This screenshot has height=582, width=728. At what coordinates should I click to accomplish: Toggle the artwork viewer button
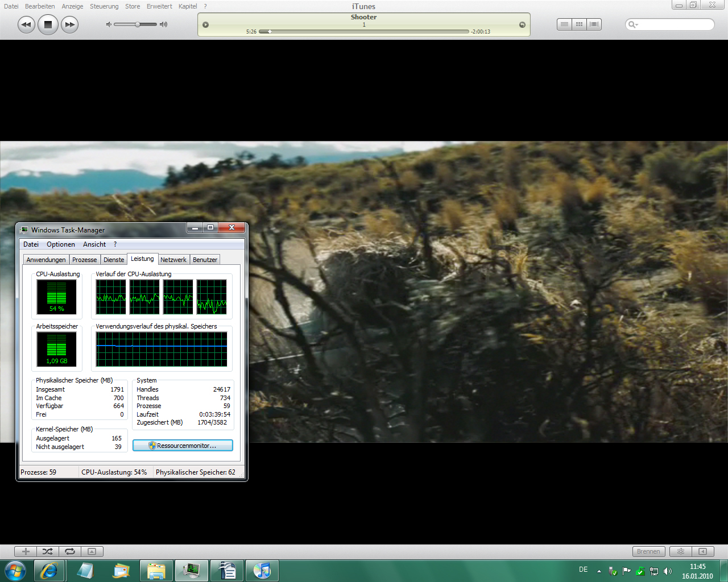pos(92,551)
